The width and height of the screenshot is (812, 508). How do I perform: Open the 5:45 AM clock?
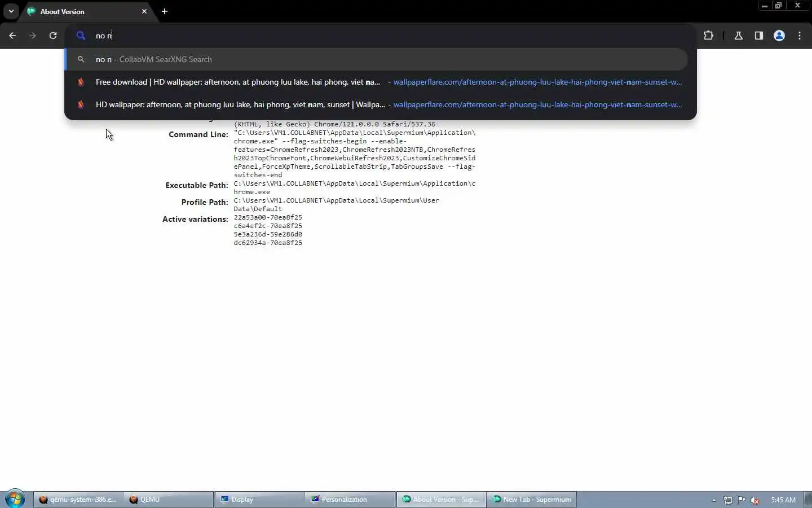pyautogui.click(x=783, y=500)
